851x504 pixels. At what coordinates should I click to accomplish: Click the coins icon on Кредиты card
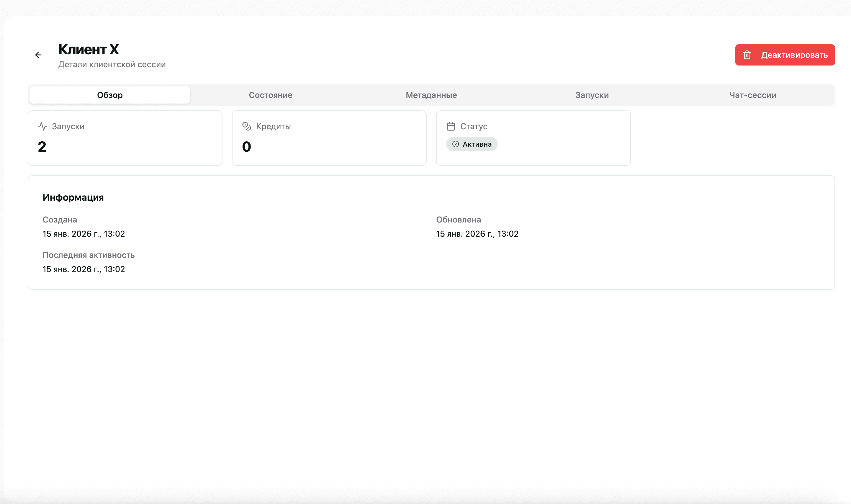point(247,126)
